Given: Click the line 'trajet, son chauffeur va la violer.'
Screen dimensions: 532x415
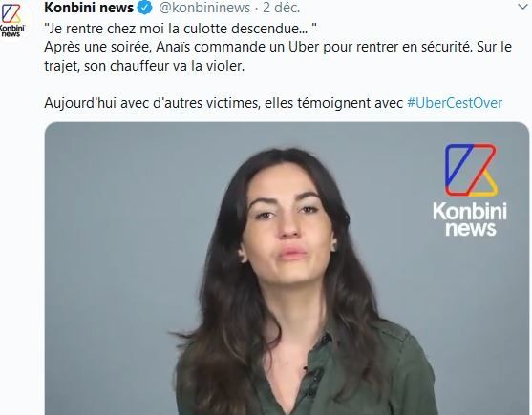Looking at the screenshot, I should click(x=144, y=66).
